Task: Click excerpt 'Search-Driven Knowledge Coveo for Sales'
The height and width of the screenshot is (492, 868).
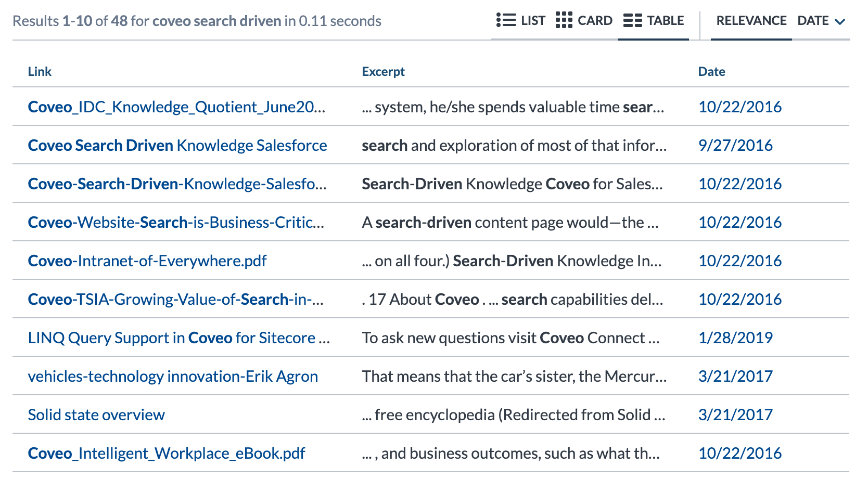Action: (513, 184)
